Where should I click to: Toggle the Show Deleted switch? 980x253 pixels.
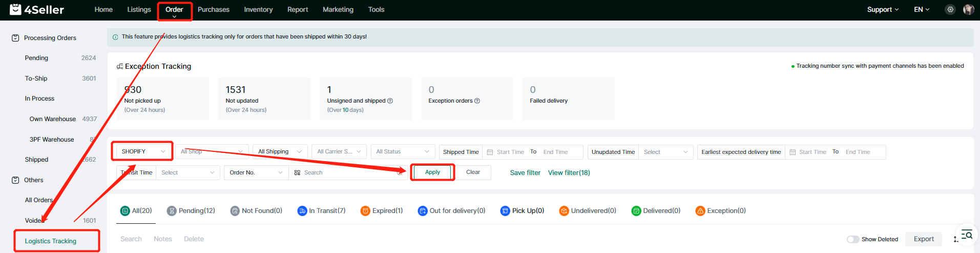coord(852,239)
